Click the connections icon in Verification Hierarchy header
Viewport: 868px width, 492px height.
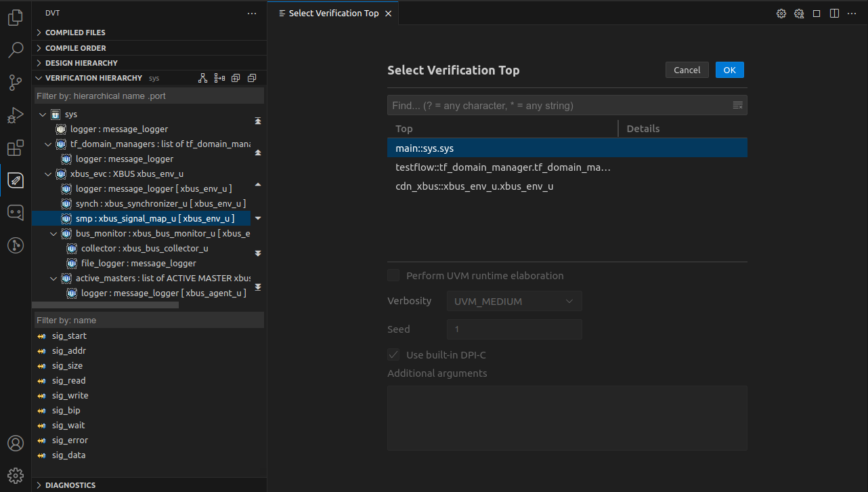(x=219, y=78)
